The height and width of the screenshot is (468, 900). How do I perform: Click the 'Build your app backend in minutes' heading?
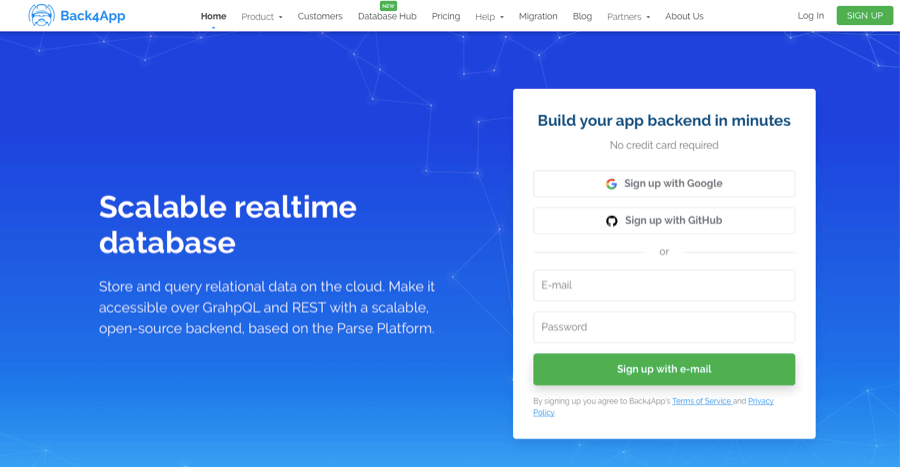click(x=664, y=121)
